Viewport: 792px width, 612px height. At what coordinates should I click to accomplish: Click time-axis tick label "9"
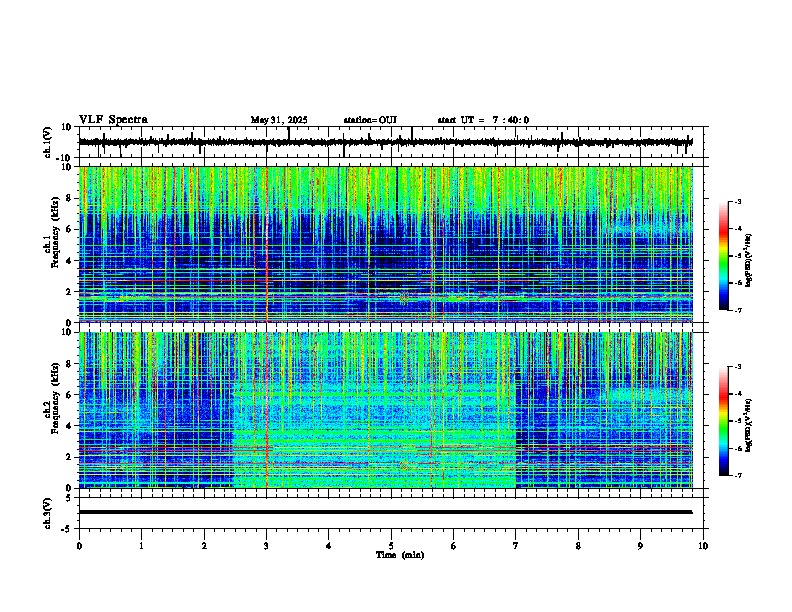point(640,546)
